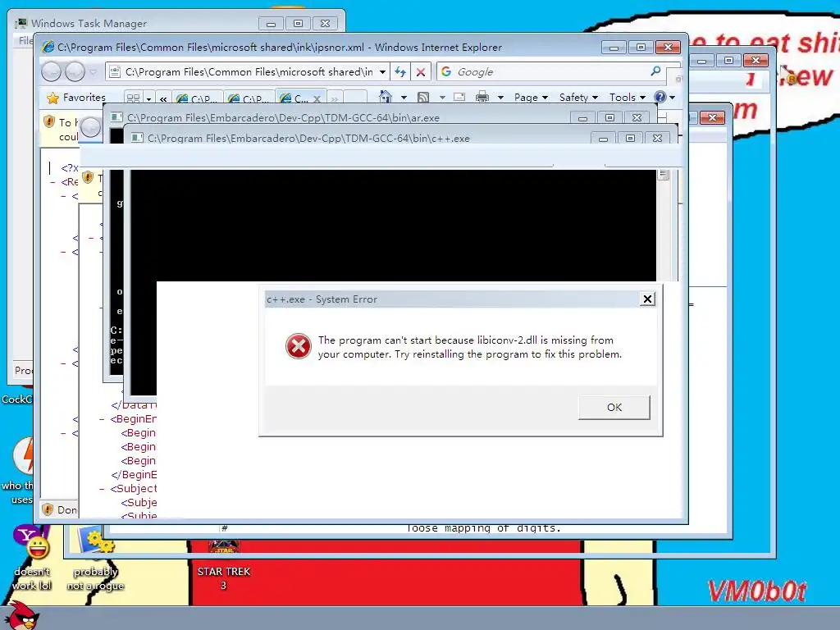Viewport: 840px width, 630px height.
Task: Click the Quick Tabs grid icon
Action: [133, 98]
